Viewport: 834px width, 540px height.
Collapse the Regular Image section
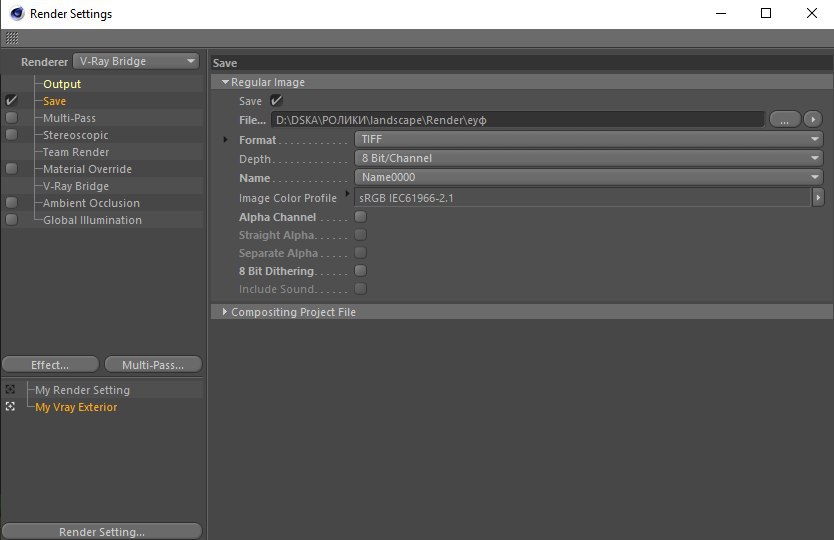[x=225, y=82]
